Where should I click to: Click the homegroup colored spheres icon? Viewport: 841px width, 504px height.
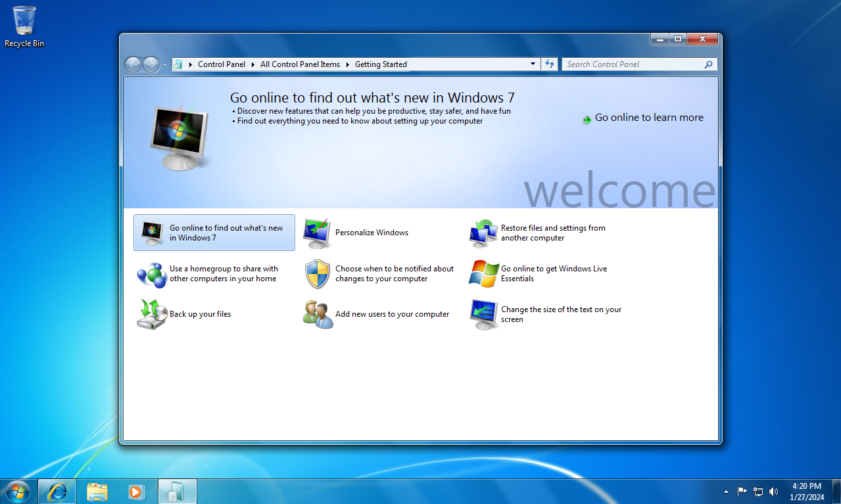152,274
